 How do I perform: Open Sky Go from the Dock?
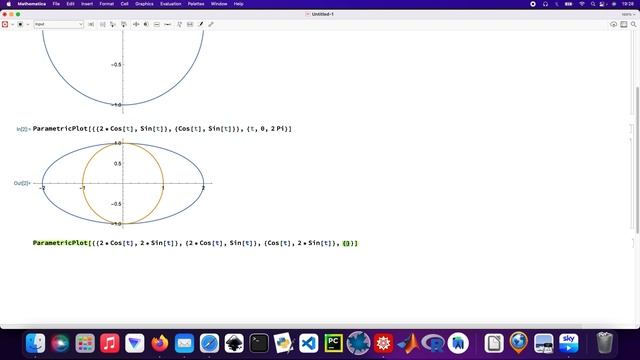pos(569,343)
